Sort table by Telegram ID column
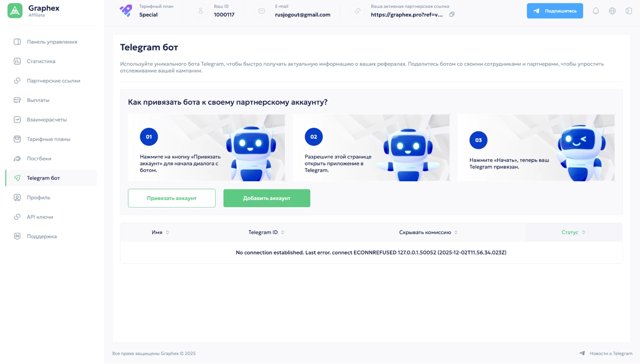 tap(266, 232)
